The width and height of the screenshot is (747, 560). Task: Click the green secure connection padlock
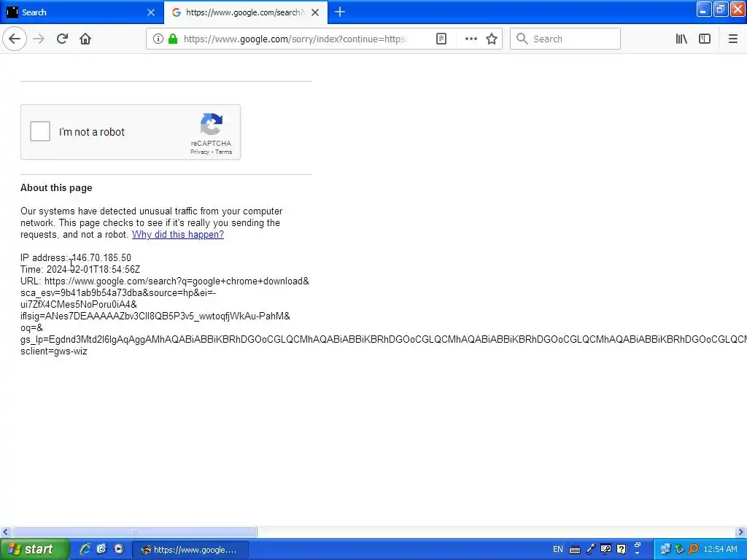(173, 39)
